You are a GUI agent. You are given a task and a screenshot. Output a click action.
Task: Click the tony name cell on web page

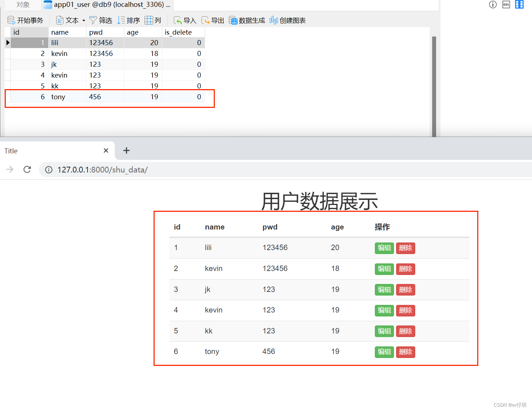pos(212,351)
